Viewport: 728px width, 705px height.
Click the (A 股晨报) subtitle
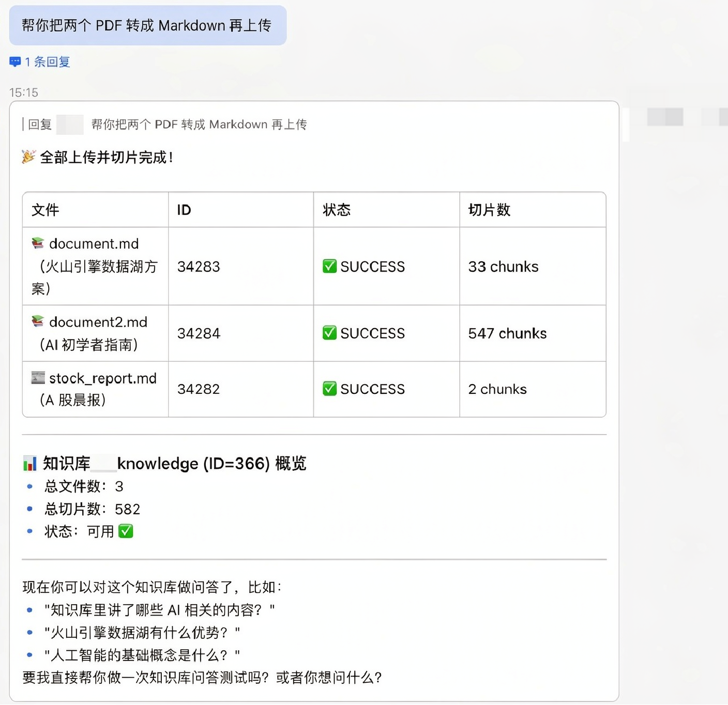tap(73, 400)
